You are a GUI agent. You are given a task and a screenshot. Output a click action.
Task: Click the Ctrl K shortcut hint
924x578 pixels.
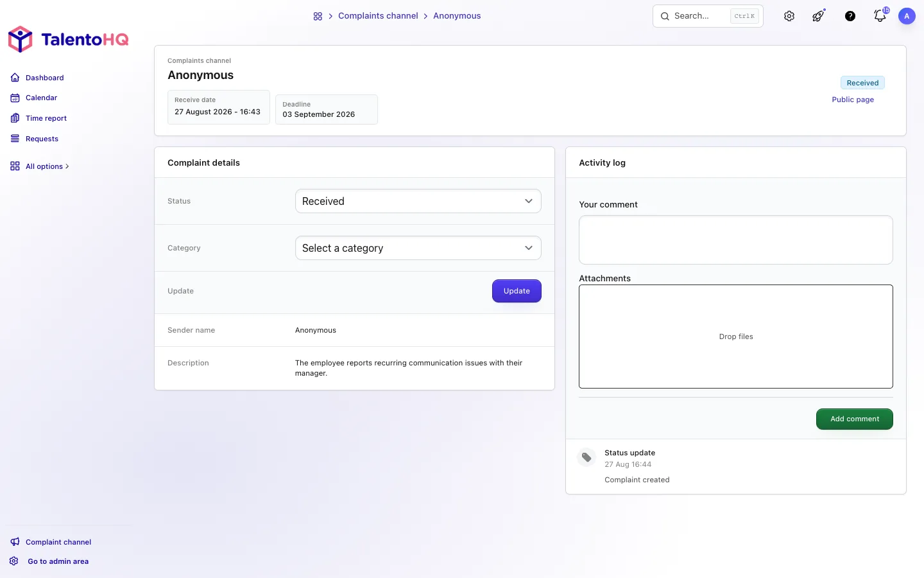pyautogui.click(x=744, y=16)
